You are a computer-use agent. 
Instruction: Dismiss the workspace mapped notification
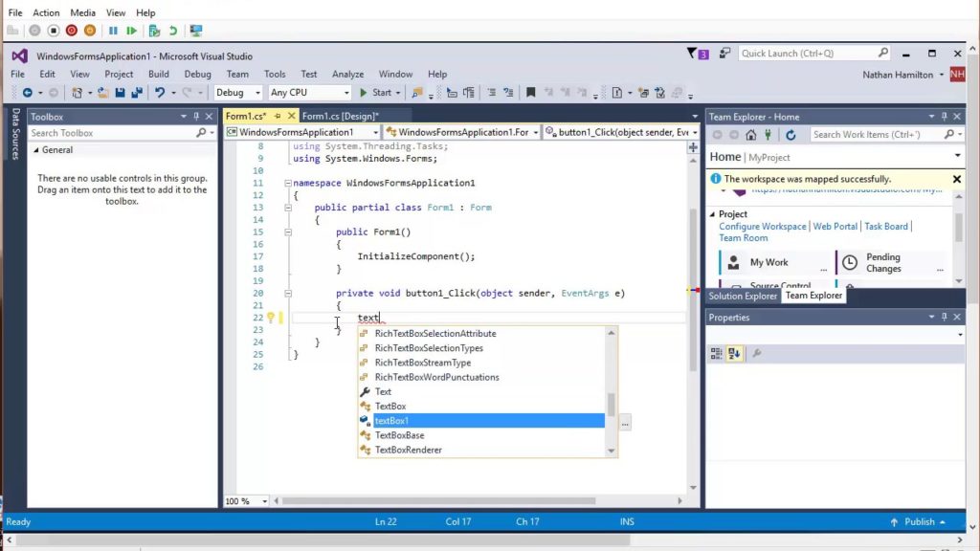click(957, 179)
